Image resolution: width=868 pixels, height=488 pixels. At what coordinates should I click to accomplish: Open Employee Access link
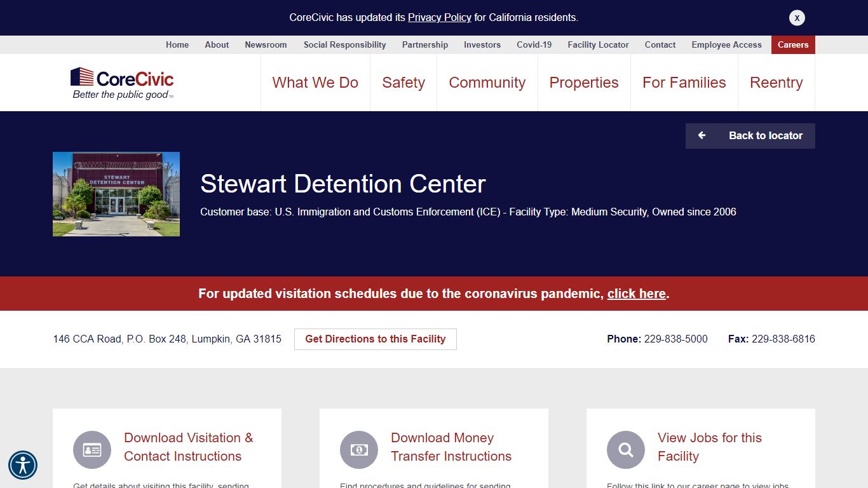(726, 44)
